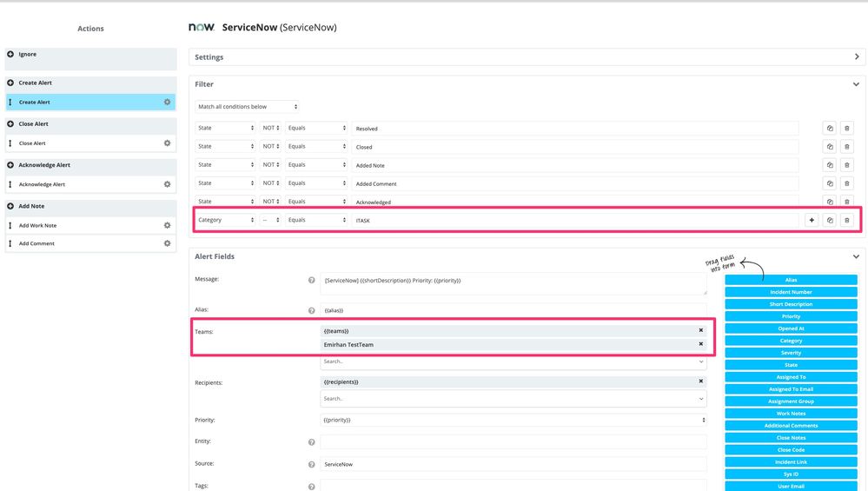Image resolution: width=868 pixels, height=491 pixels.
Task: Click in the Message text field
Action: tap(514, 283)
